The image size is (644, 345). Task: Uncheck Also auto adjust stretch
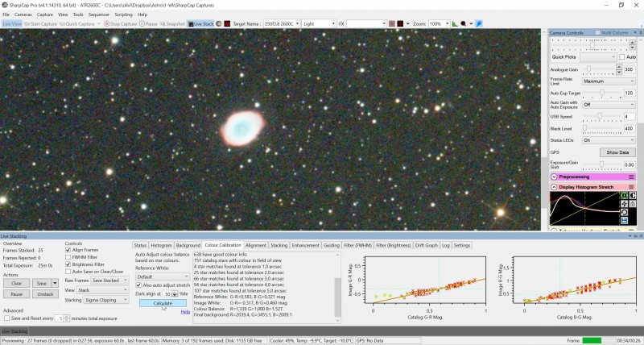[x=138, y=285]
